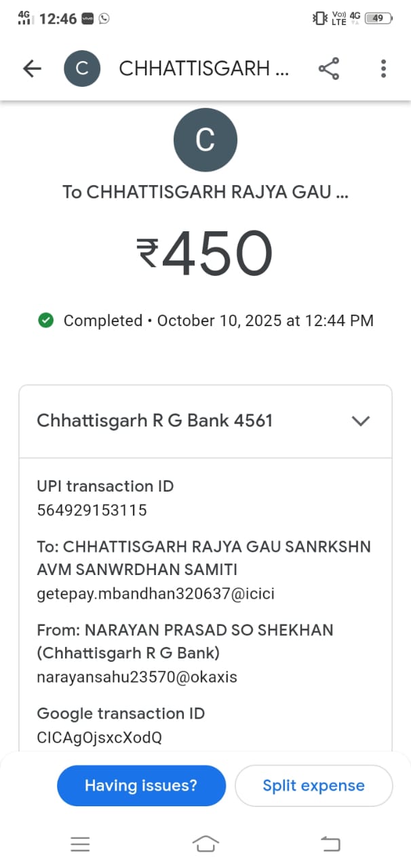Open the Android recent apps menu icon
Screen dimensions: 411x868
tap(80, 844)
